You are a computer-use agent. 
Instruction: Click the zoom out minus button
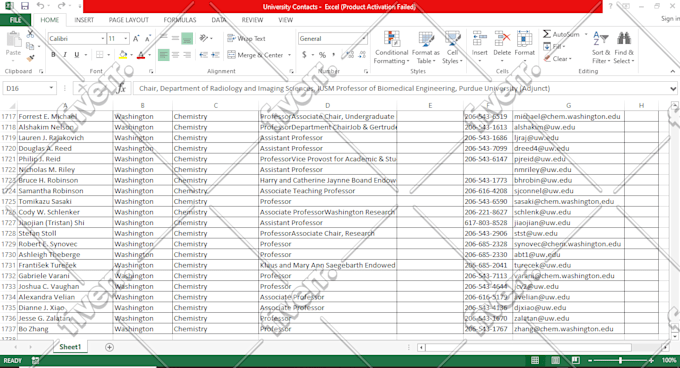590,361
